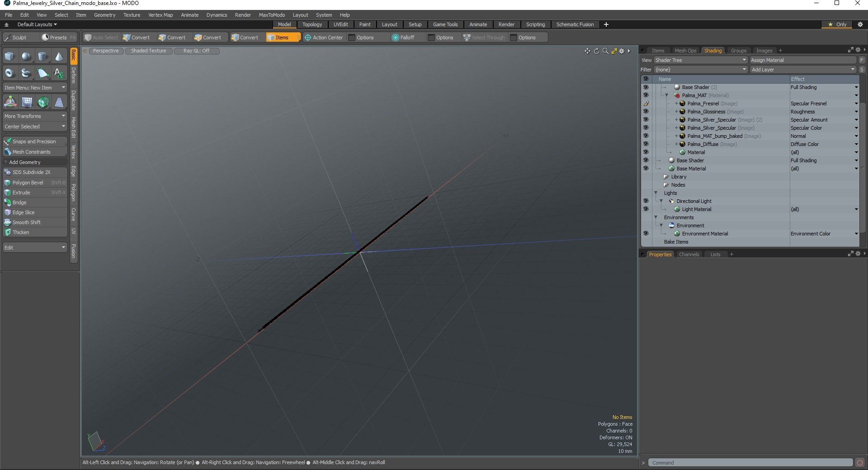The height and width of the screenshot is (470, 868).
Task: Switch to the Channels tab
Action: 689,254
